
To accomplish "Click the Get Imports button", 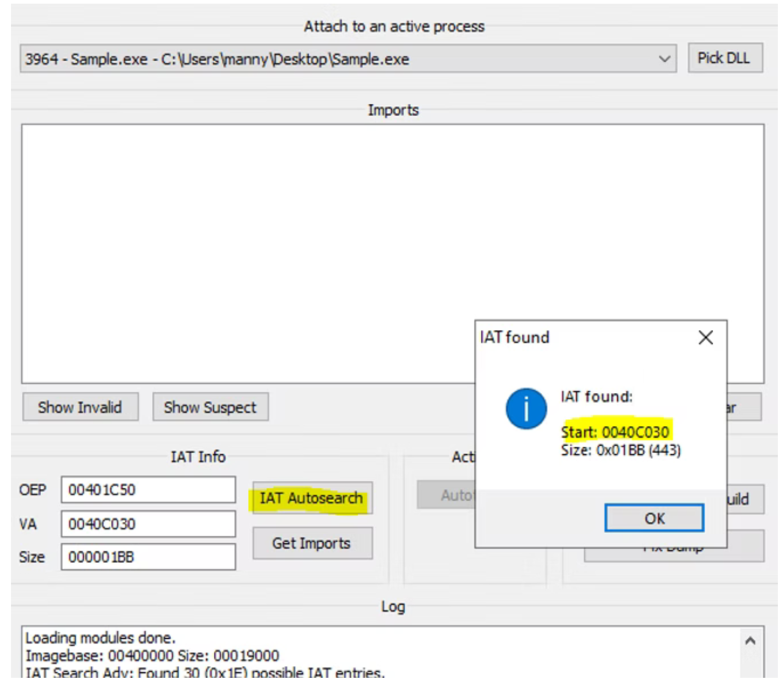I will 312,543.
